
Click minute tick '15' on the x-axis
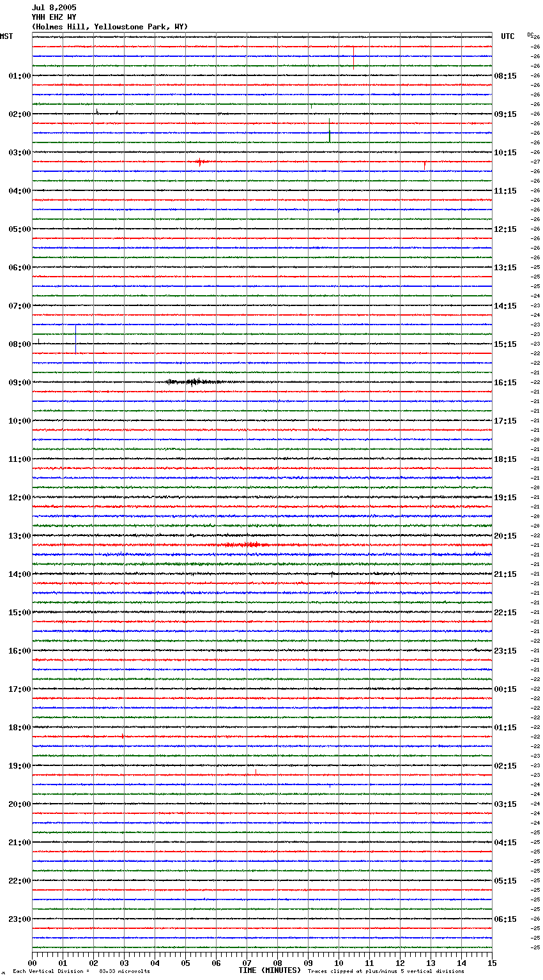[x=492, y=963]
